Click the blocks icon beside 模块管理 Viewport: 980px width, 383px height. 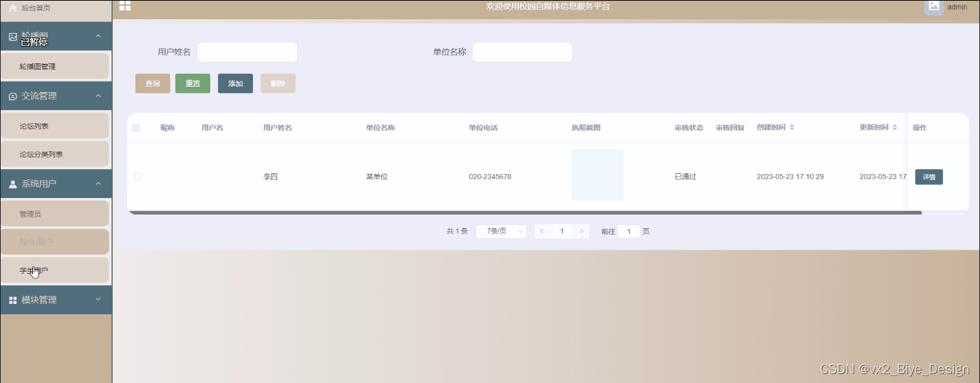click(x=12, y=300)
